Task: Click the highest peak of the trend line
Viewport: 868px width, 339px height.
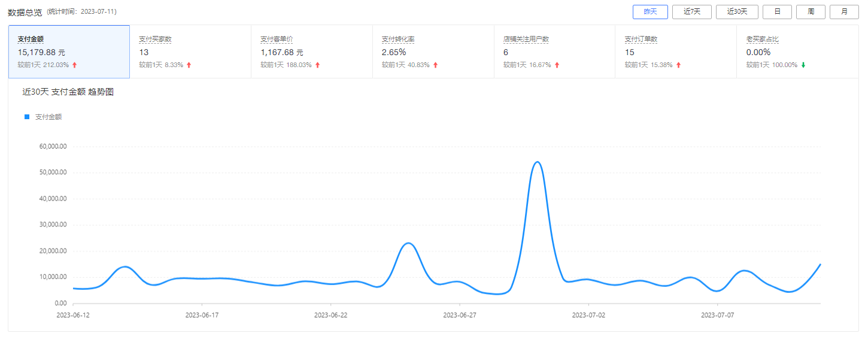Action: coord(537,162)
